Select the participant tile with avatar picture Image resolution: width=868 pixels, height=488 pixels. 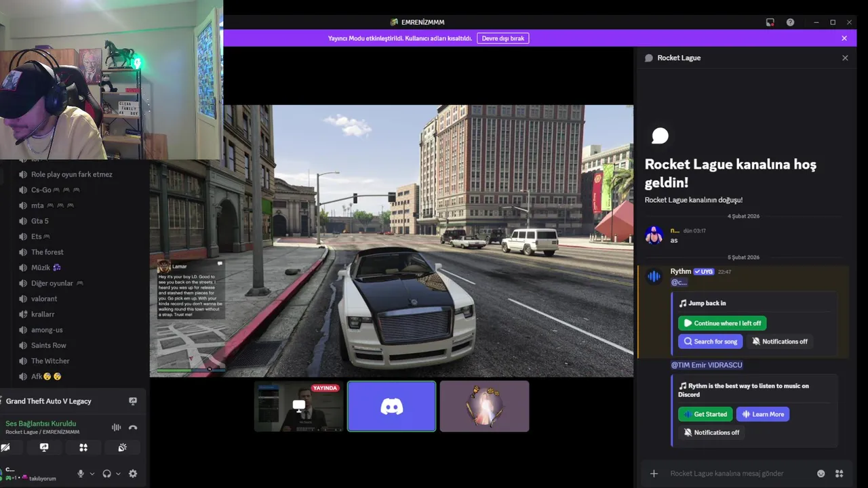click(484, 407)
